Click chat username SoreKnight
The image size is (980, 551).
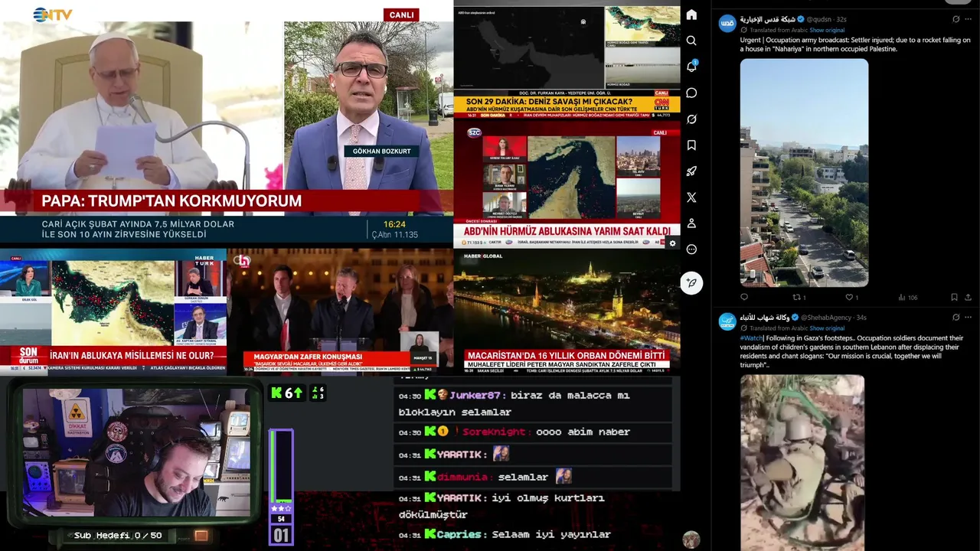click(x=493, y=432)
